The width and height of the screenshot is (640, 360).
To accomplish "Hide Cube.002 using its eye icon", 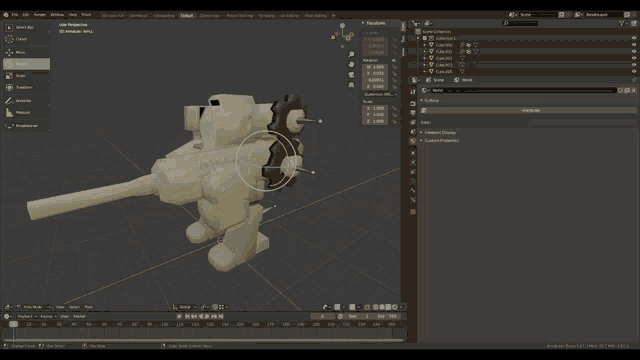I will pos(634,58).
